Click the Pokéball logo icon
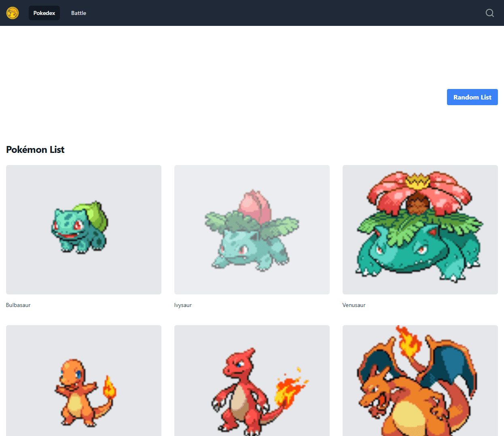The width and height of the screenshot is (504, 436). tap(12, 13)
